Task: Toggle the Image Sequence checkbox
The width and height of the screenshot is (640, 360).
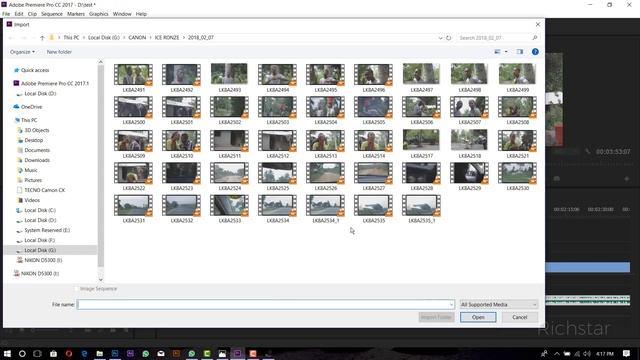Action: [77, 289]
